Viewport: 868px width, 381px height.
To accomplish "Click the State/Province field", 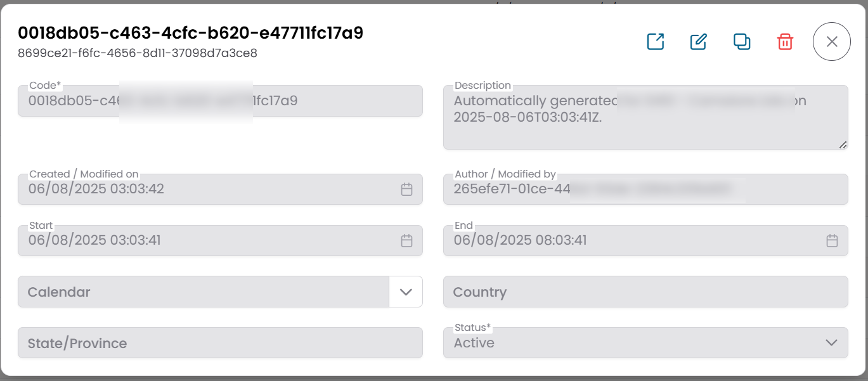I will 220,344.
